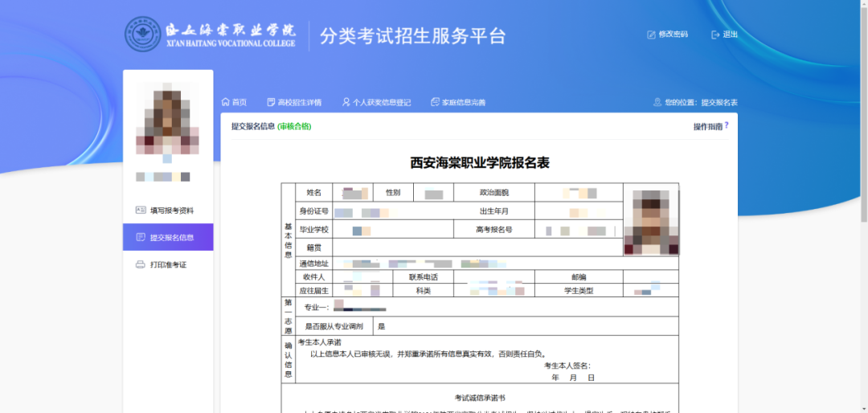Click the 联系电话 table cell

click(x=424, y=276)
